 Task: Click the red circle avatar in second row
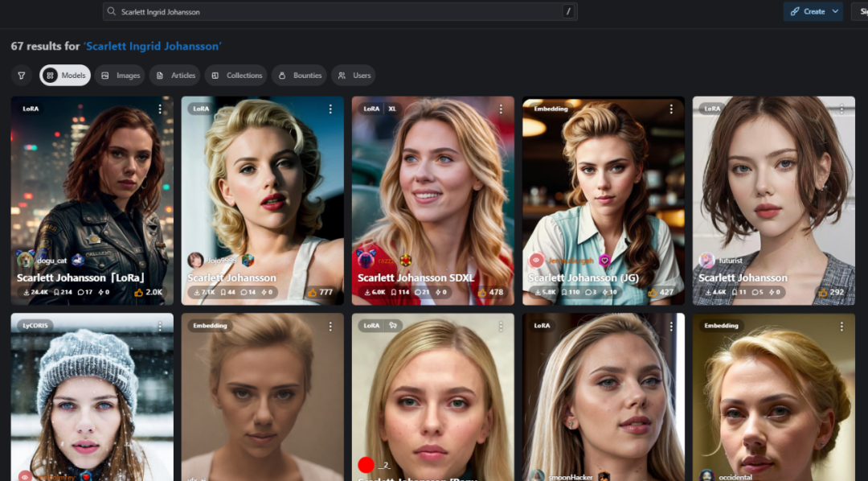point(366,465)
